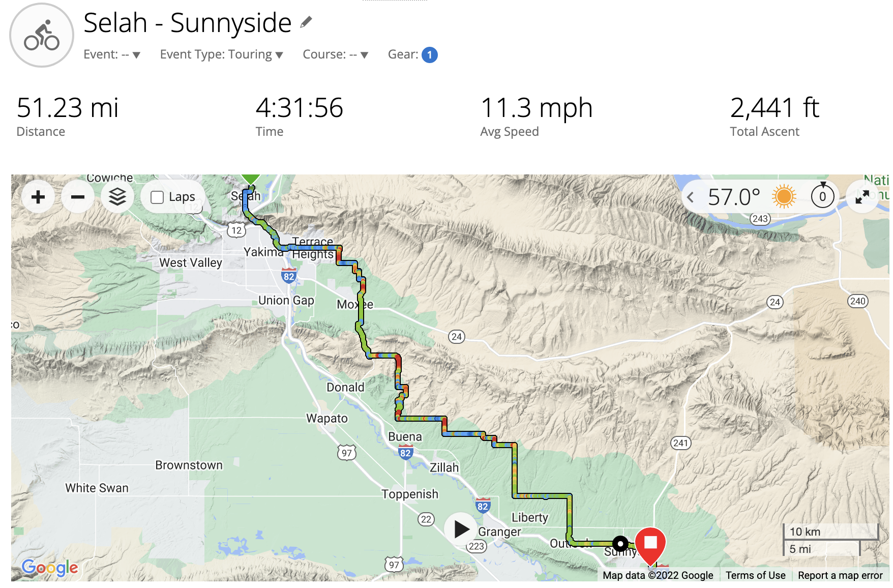Open the Terms of Use link
The image size is (893, 588).
click(755, 575)
